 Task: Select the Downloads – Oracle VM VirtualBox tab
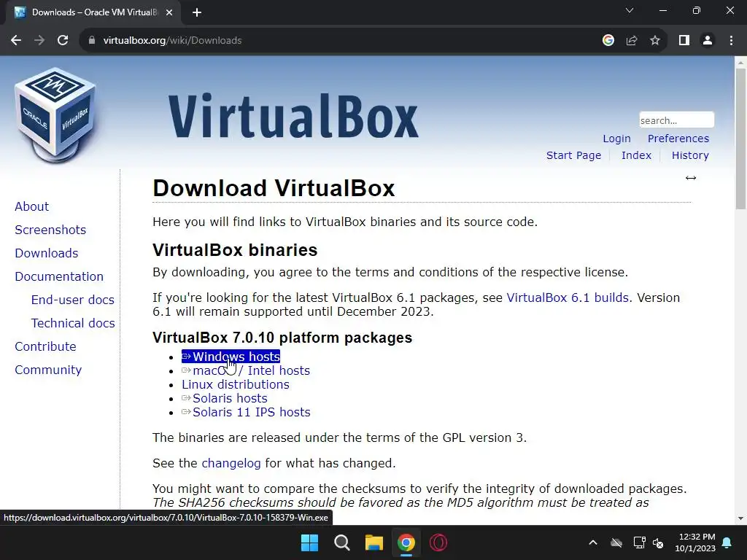point(93,12)
